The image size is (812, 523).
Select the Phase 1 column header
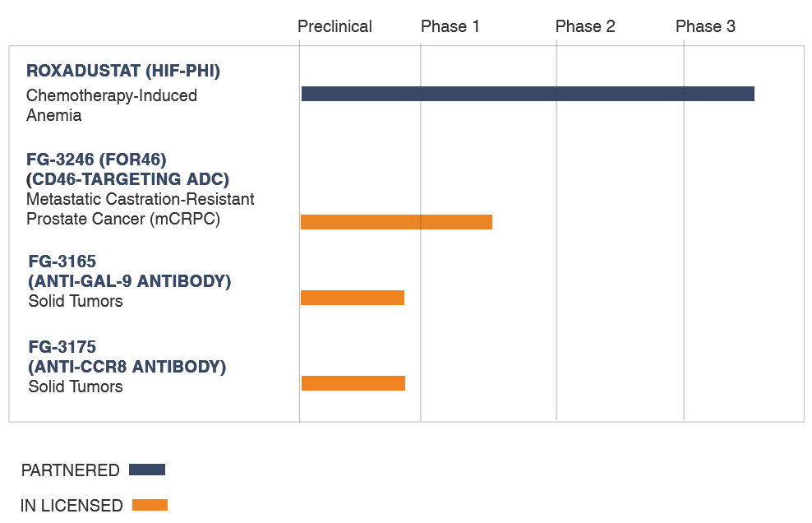coord(450,26)
